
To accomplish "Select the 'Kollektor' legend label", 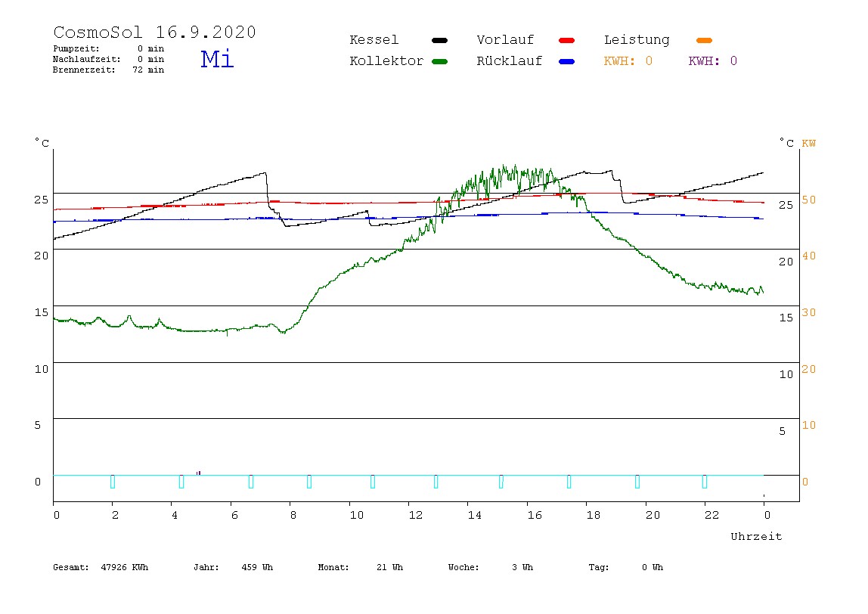I will click(x=386, y=61).
